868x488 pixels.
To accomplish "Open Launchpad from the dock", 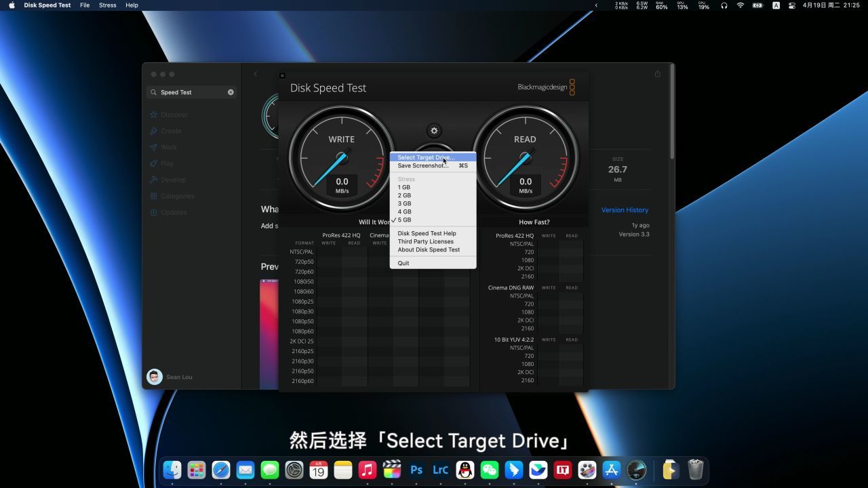I will pyautogui.click(x=197, y=470).
